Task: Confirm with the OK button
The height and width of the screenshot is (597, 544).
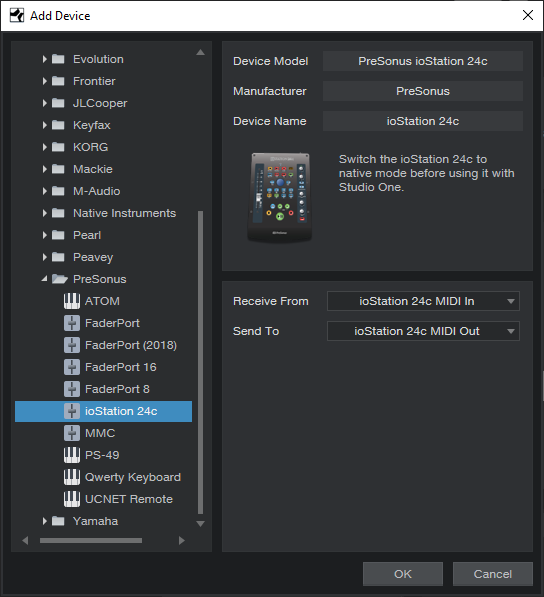Action: coord(403,574)
